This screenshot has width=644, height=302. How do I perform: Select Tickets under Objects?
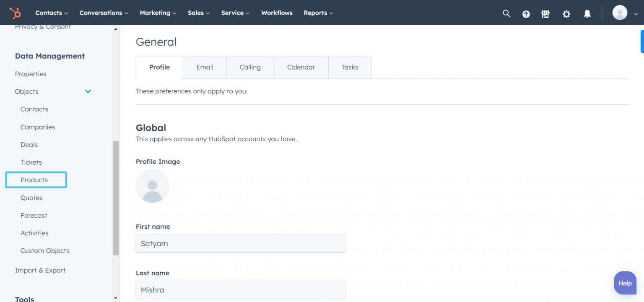pyautogui.click(x=31, y=162)
